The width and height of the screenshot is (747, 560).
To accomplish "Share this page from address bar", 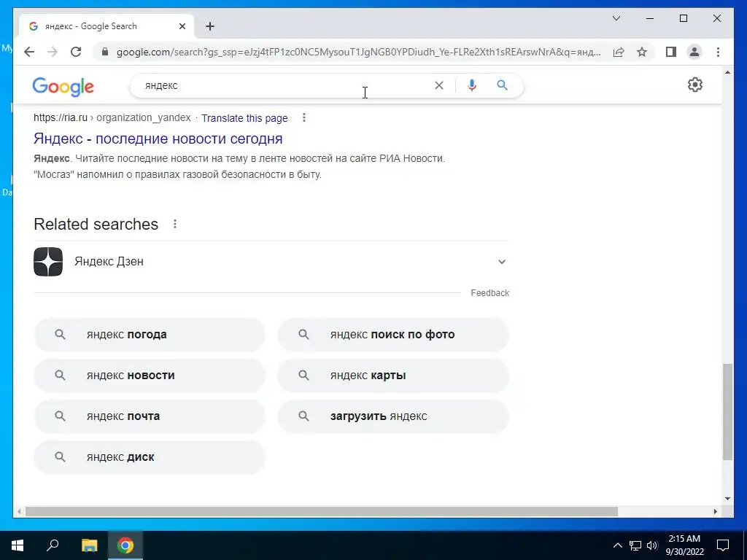I will click(619, 52).
